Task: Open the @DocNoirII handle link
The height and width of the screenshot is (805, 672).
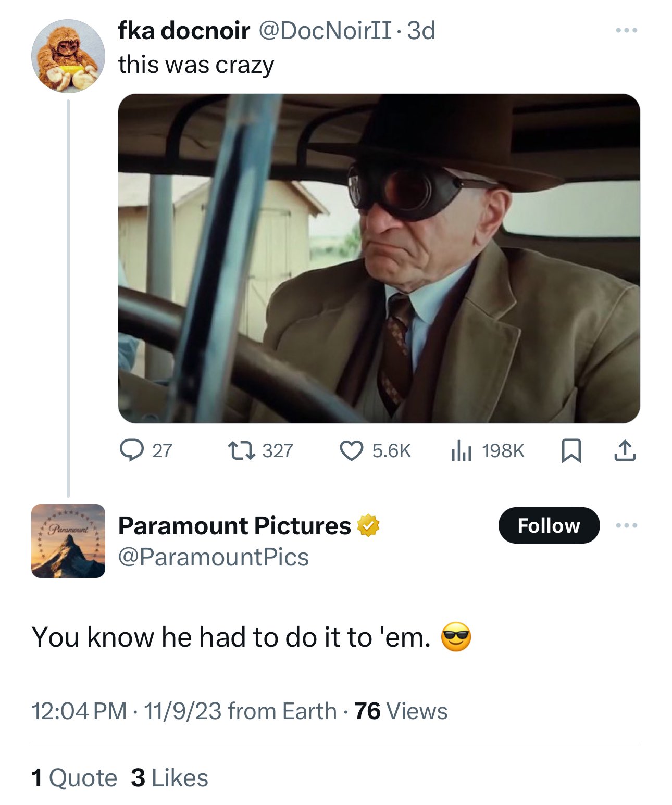Action: pos(325,31)
